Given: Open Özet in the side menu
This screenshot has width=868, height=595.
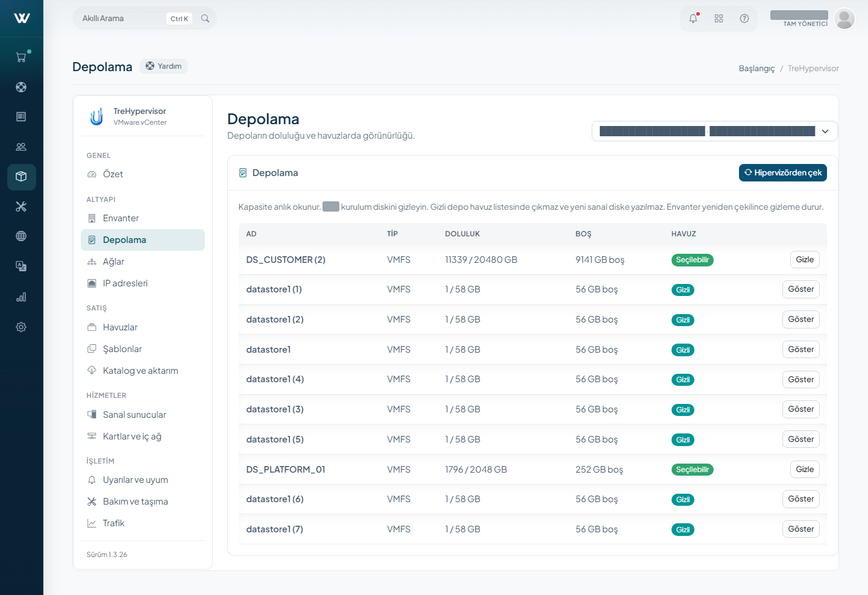Looking at the screenshot, I should pyautogui.click(x=143, y=174).
